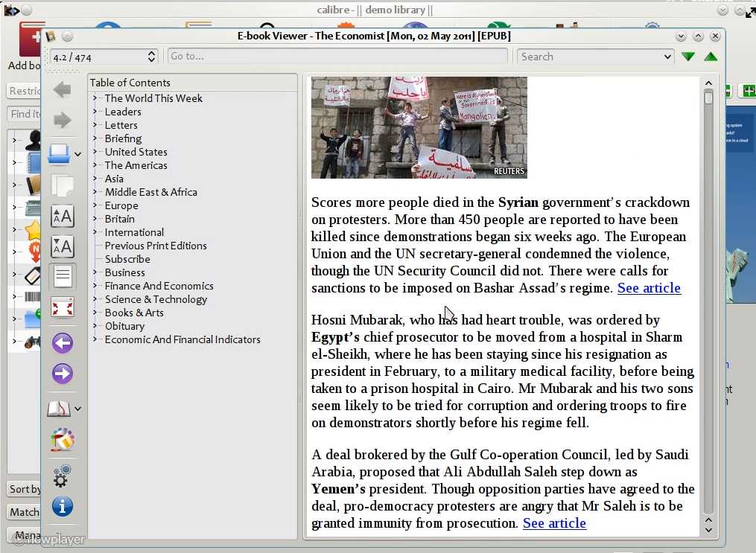The width and height of the screenshot is (756, 553).
Task: Select Economic And Financial Indicators entry
Action: 182,339
